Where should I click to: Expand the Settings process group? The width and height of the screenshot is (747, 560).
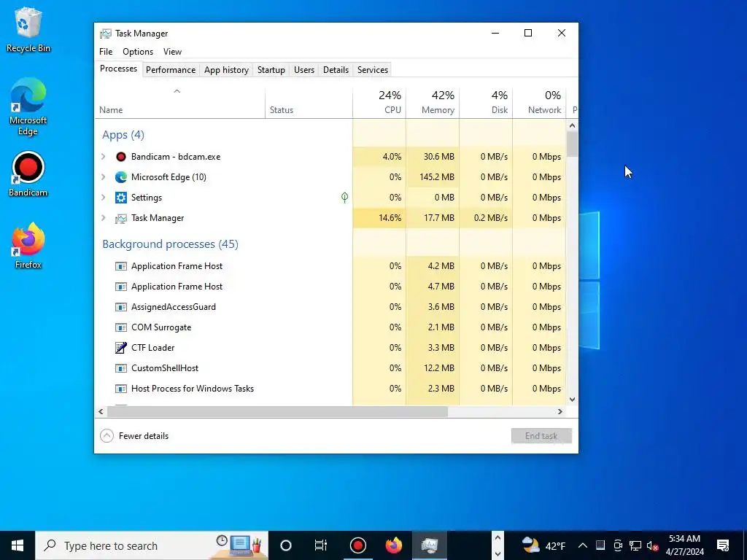click(104, 198)
